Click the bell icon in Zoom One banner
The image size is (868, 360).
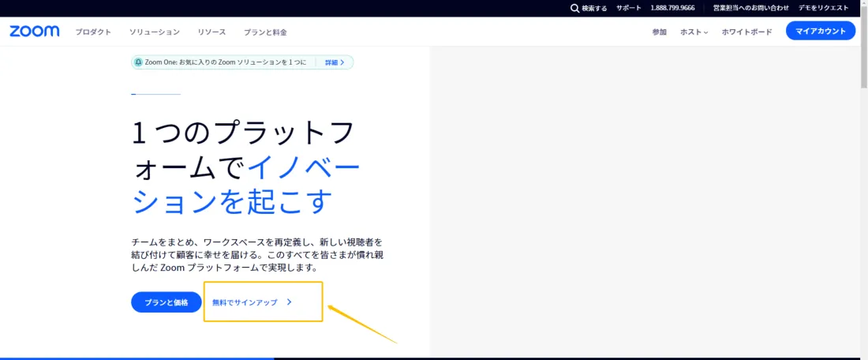click(x=138, y=62)
